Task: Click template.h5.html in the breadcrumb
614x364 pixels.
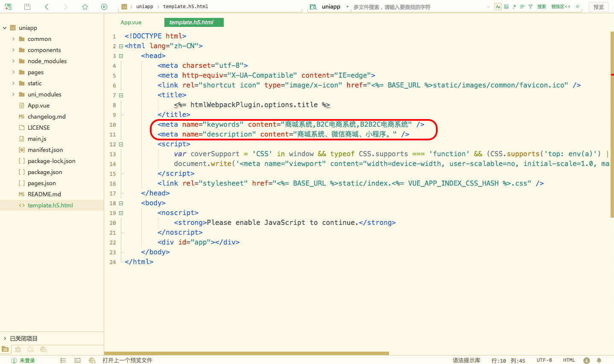Action: click(x=186, y=7)
